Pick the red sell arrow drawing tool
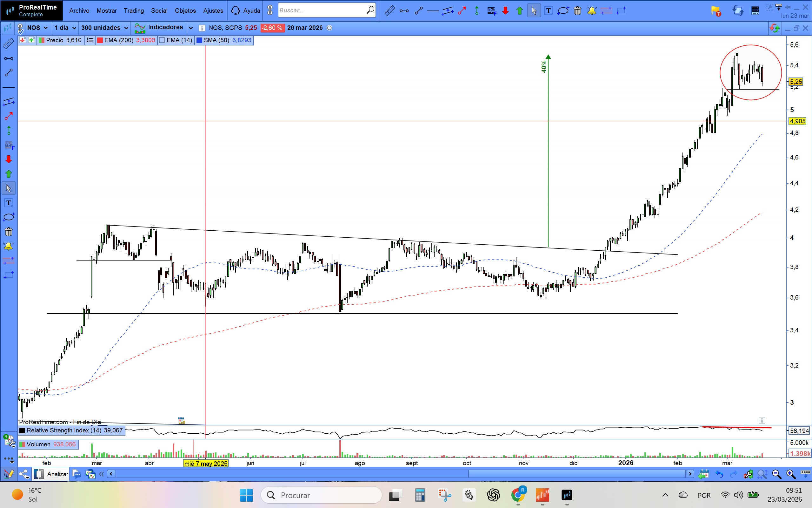This screenshot has width=812, height=508. click(x=8, y=159)
